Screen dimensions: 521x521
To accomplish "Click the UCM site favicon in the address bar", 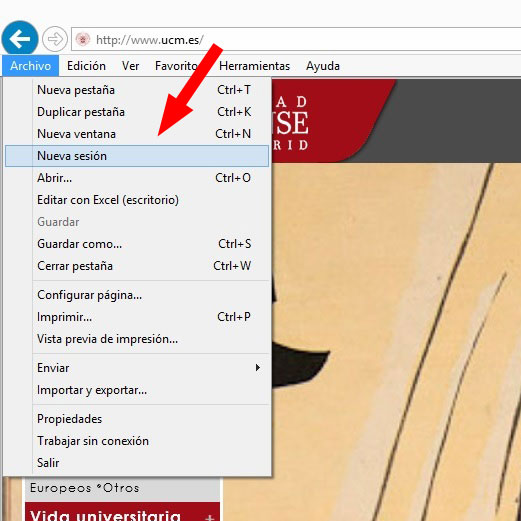I will 83,39.
